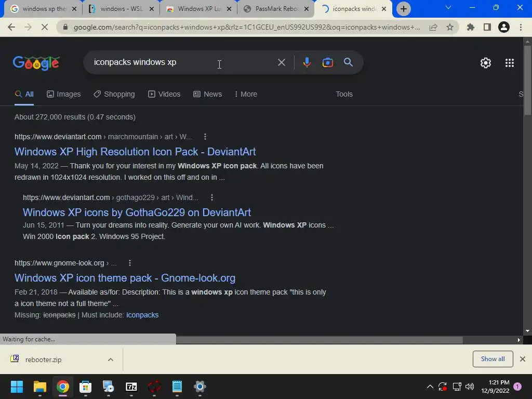Switch to 'windows - WSL' tab

pyautogui.click(x=121, y=9)
